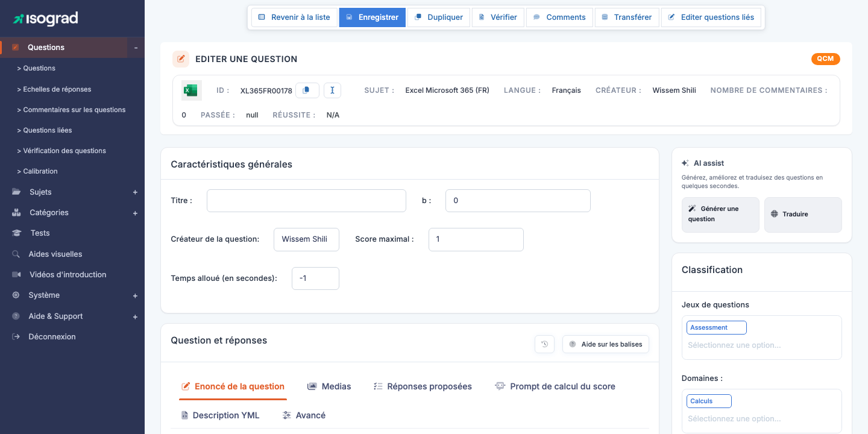
Task: Click the Calculs domain tag
Action: point(709,401)
